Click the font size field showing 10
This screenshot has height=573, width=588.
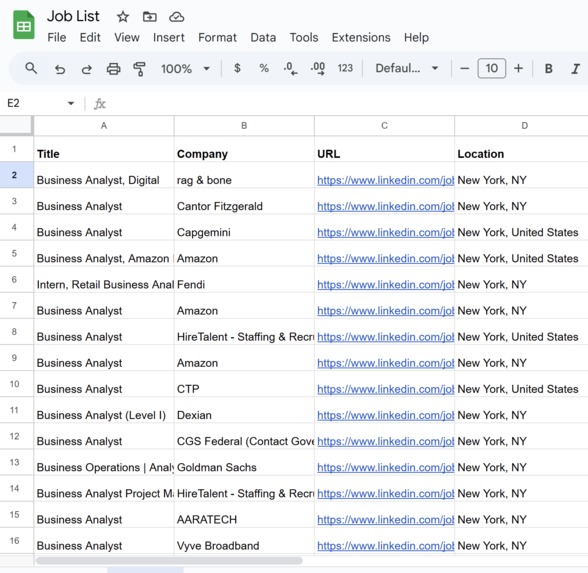[x=491, y=68]
